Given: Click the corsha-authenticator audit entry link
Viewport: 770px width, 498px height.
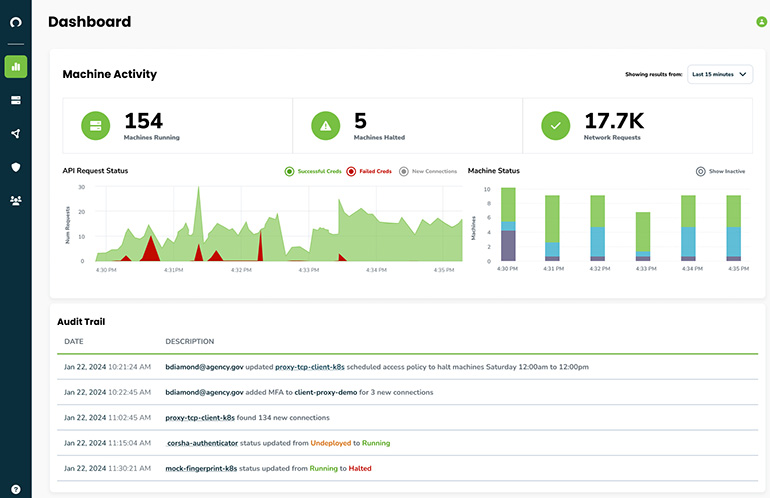Looking at the screenshot, I should click(x=206, y=442).
